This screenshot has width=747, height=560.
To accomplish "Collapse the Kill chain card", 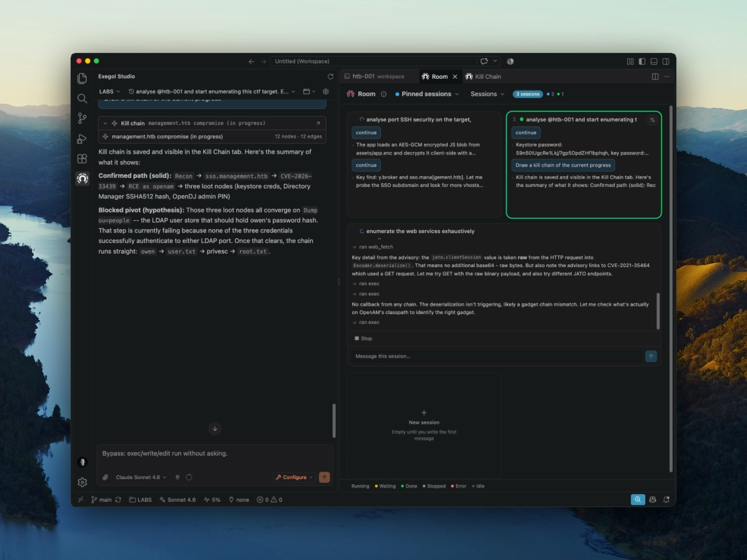I will [105, 123].
